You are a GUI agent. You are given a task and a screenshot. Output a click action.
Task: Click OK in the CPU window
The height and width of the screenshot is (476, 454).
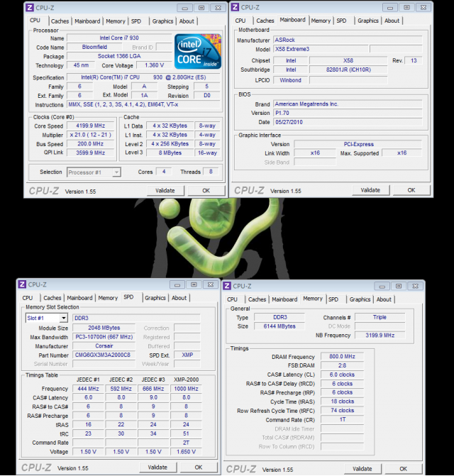coord(206,191)
